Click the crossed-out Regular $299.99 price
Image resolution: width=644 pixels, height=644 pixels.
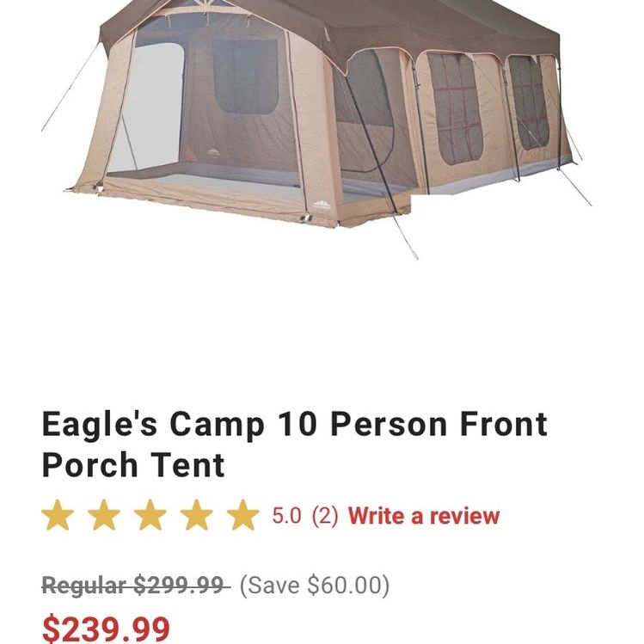[x=136, y=585]
